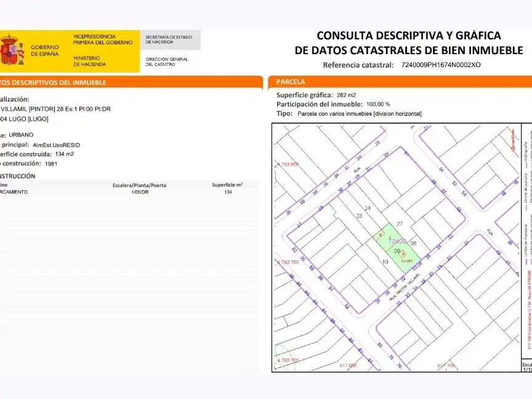The image size is (532, 399).
Task: Select the construction year 1981
Action: 51,164
